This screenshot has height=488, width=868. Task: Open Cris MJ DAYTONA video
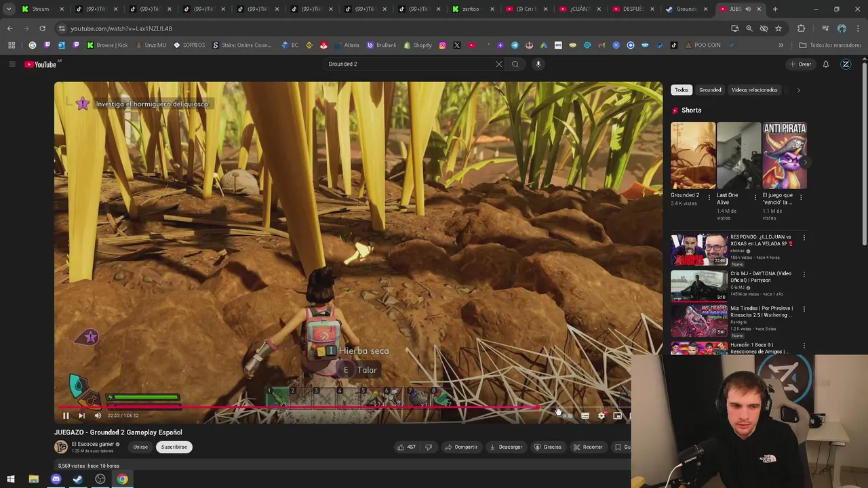[699, 285]
